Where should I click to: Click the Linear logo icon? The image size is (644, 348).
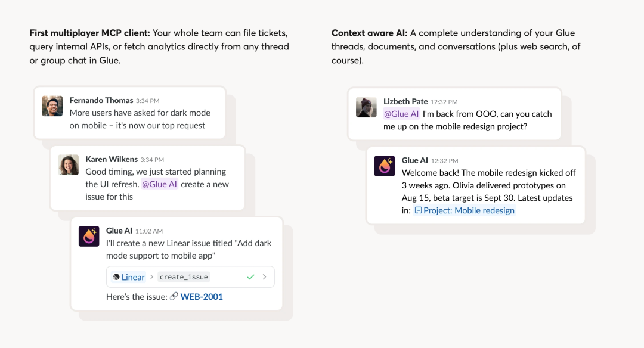(116, 277)
